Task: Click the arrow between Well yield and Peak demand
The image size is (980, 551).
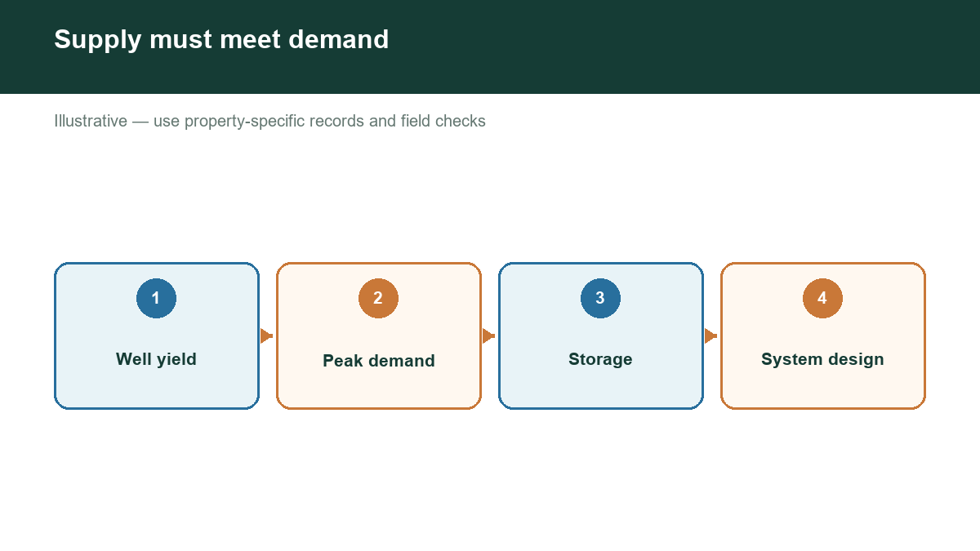Action: tap(267, 335)
